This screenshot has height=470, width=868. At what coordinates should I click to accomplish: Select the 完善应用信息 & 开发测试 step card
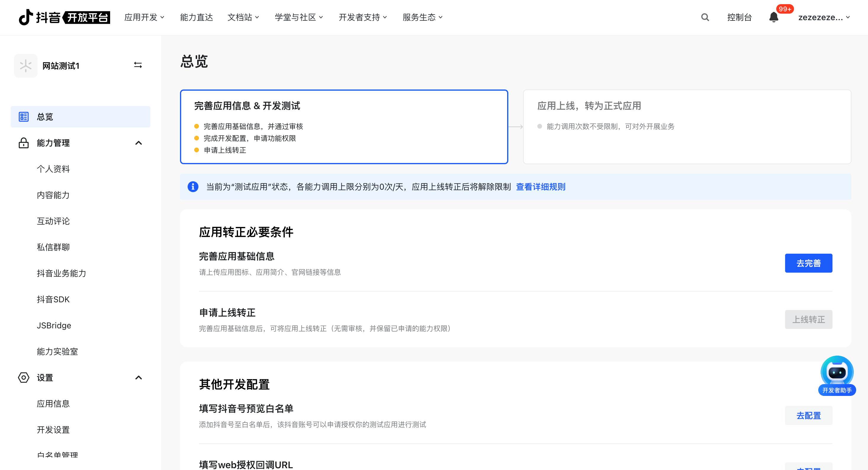344,127
